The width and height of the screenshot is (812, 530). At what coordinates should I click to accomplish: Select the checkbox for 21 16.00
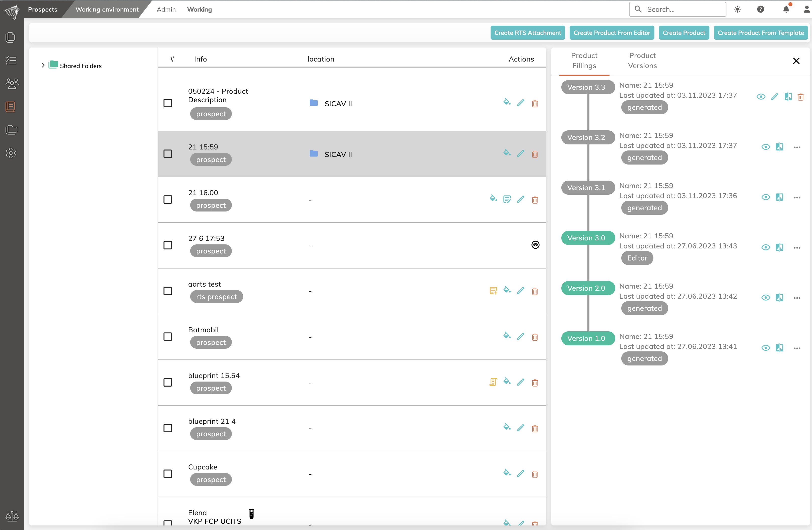tap(168, 199)
